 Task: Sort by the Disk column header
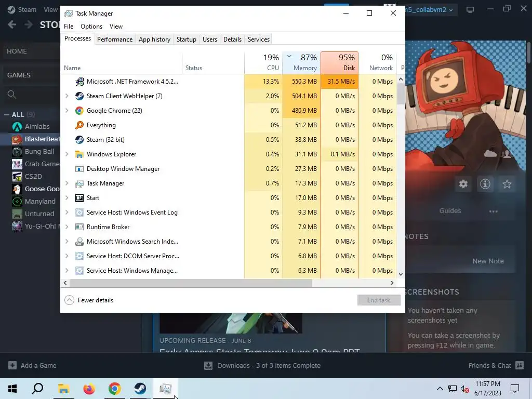(339, 63)
